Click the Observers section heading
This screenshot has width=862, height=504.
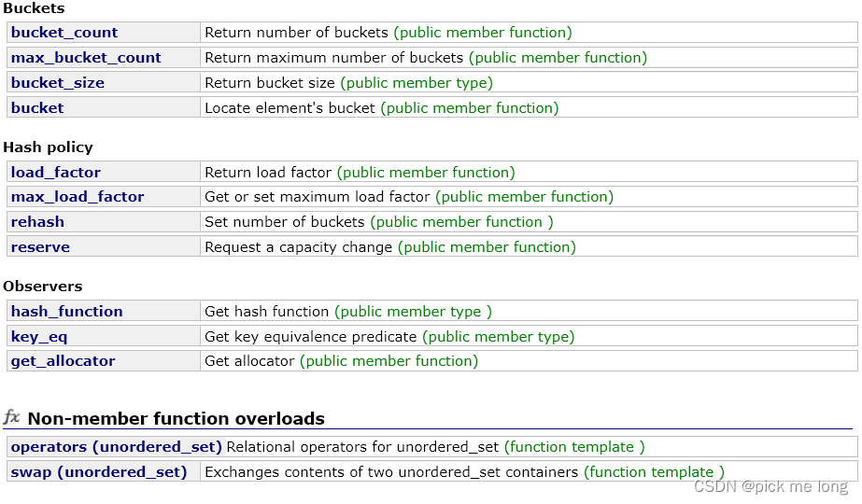click(x=42, y=287)
